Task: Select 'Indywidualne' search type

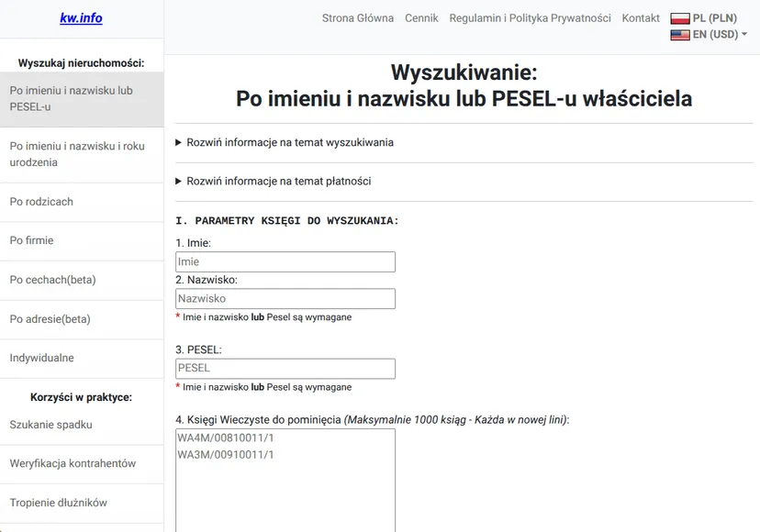Action: pos(82,358)
